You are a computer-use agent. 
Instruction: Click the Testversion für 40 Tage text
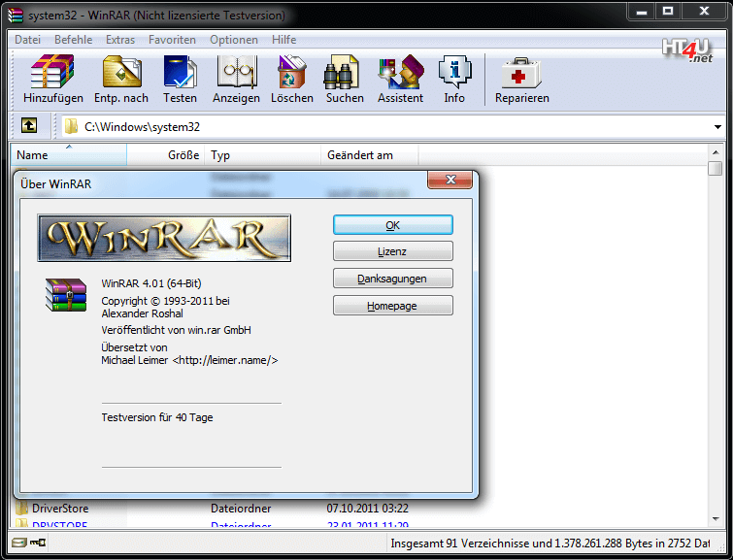[x=157, y=417]
